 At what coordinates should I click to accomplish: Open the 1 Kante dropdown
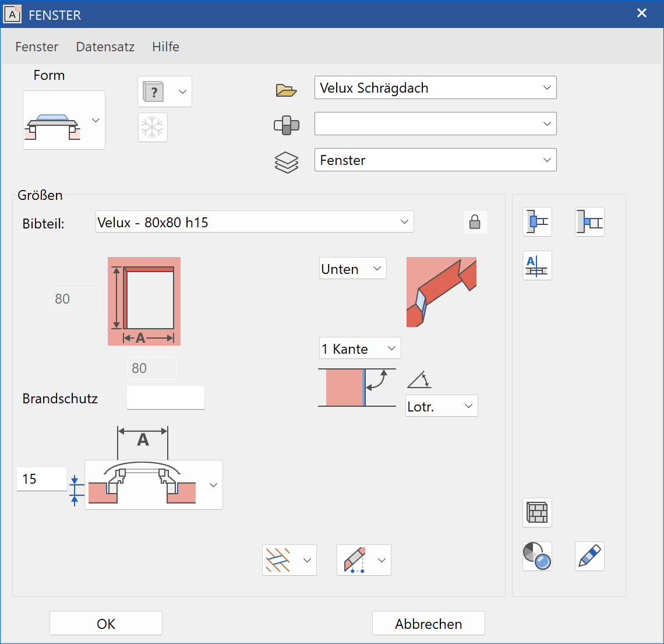pyautogui.click(x=360, y=349)
